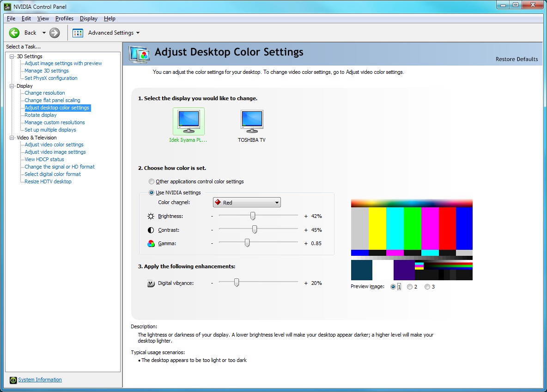Viewport: 547px width, 392px height.
Task: Open Manage 3D settings
Action: click(46, 71)
